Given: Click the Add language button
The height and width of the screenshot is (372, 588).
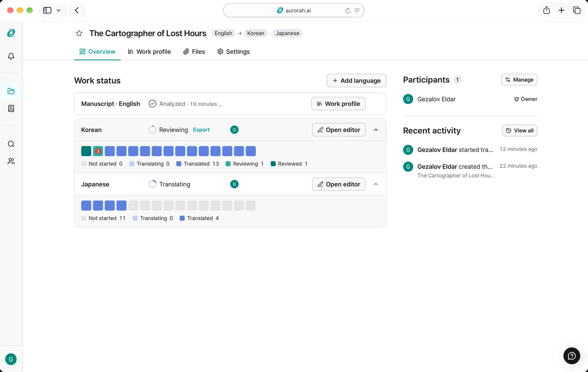Looking at the screenshot, I should click(356, 80).
